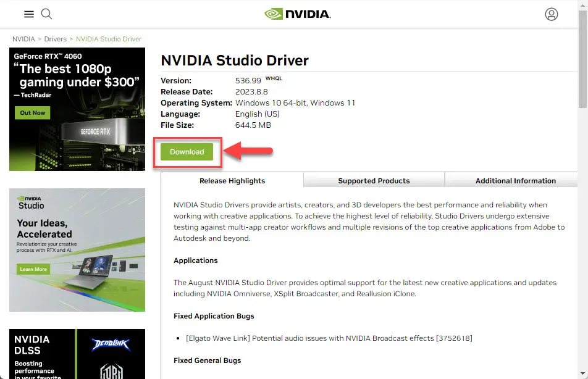Switch to the Supported Products tab
This screenshot has height=379, width=588.
click(374, 181)
